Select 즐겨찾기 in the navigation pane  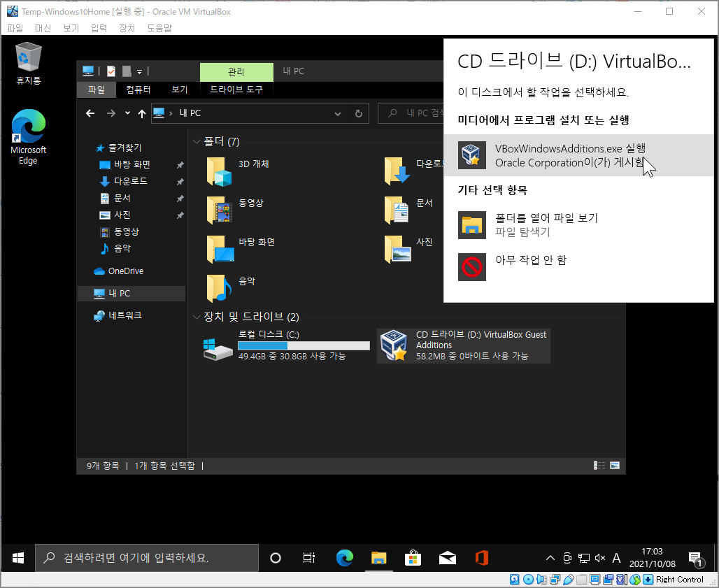tap(124, 148)
